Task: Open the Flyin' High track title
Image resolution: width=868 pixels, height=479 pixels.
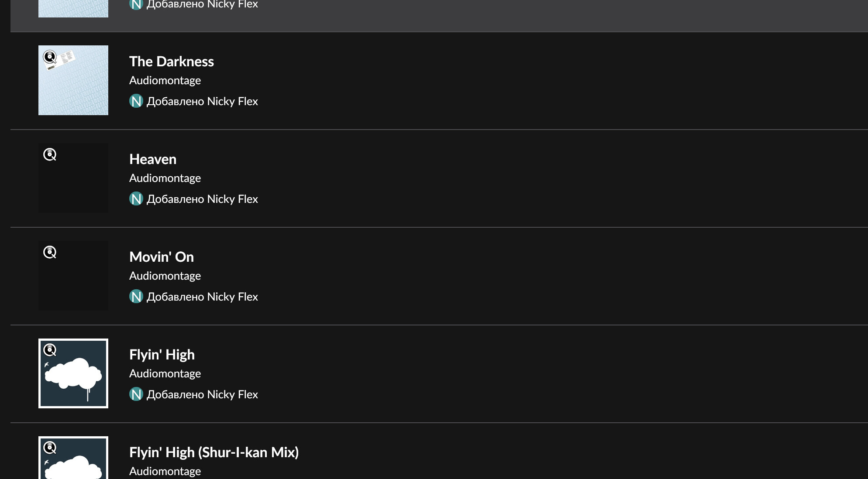Action: (162, 355)
